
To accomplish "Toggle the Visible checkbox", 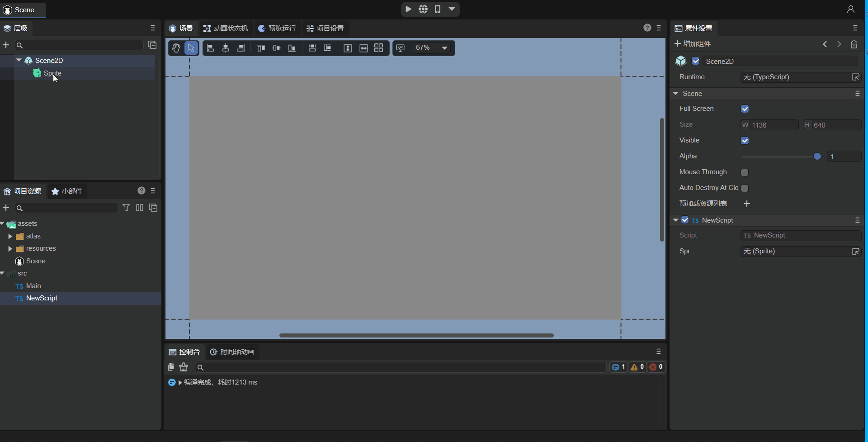I will tap(745, 141).
